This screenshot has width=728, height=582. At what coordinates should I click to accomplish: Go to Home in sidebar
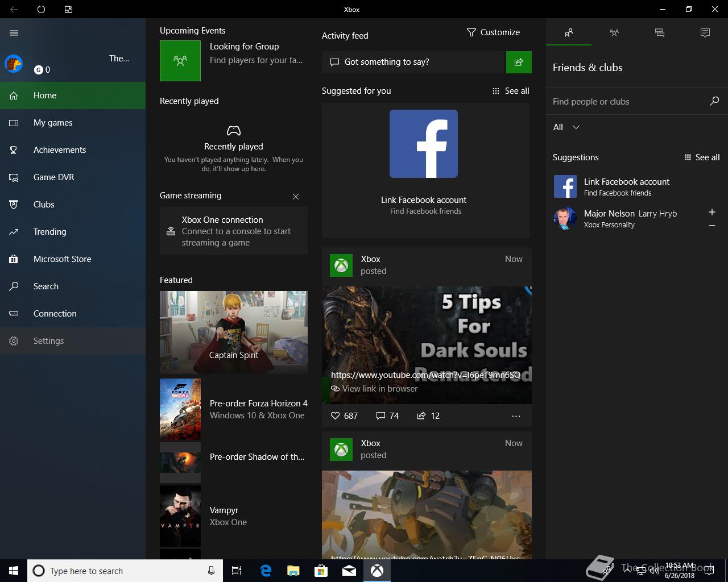point(73,95)
